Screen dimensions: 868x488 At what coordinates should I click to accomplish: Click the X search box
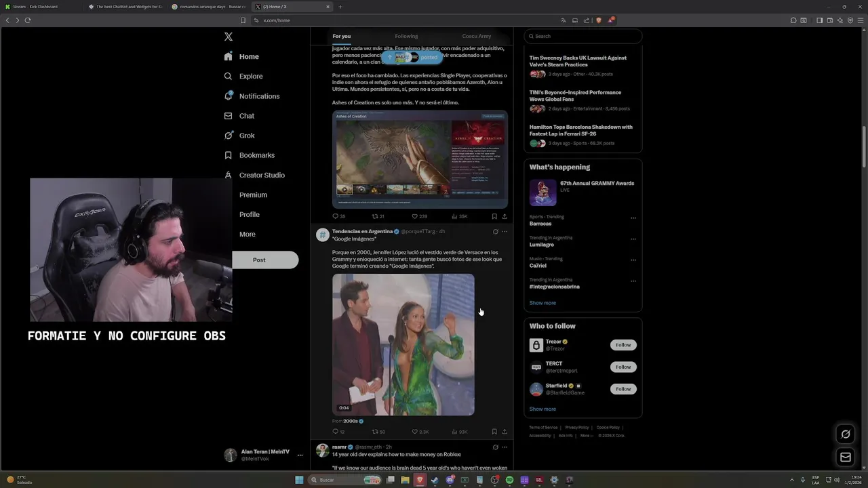click(583, 37)
